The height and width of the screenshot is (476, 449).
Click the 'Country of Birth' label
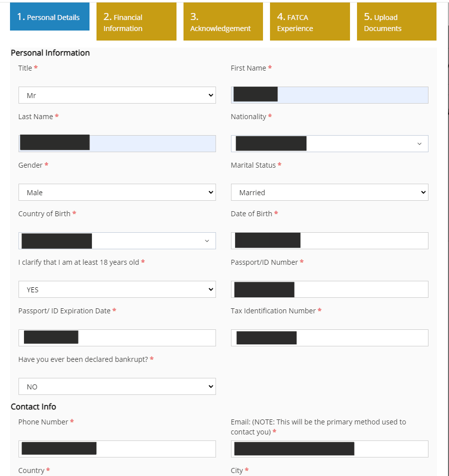point(44,214)
